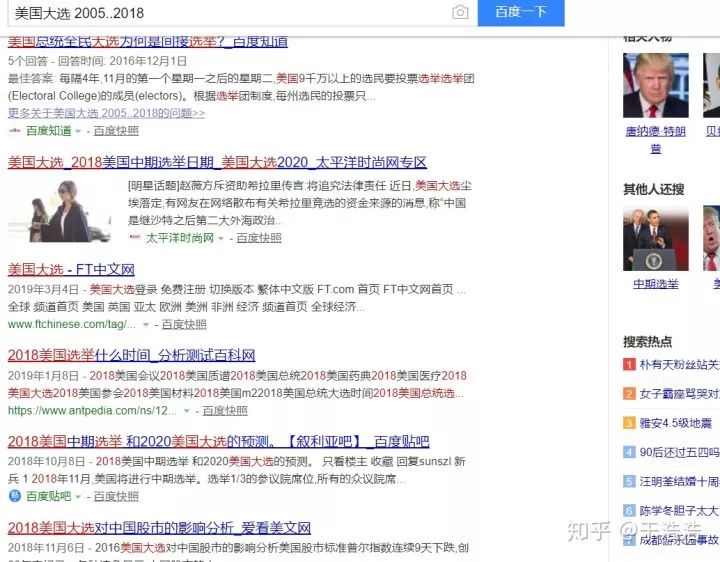Open result 2018美国大选对中国股市的影响分析_爱看美文网

159,528
